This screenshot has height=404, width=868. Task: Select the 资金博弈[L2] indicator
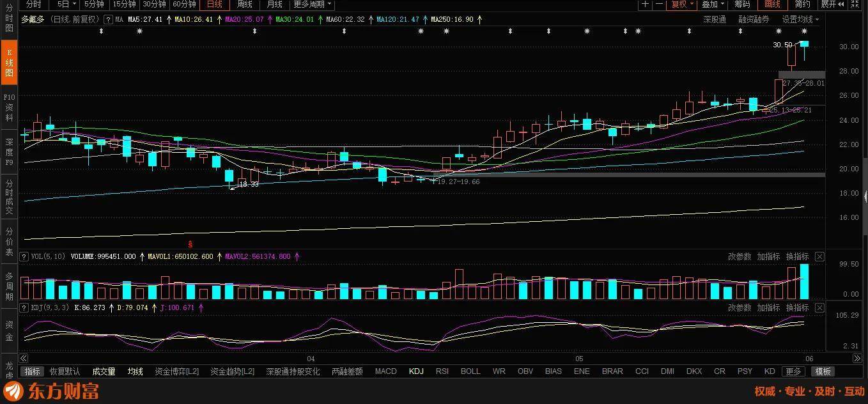[177, 371]
